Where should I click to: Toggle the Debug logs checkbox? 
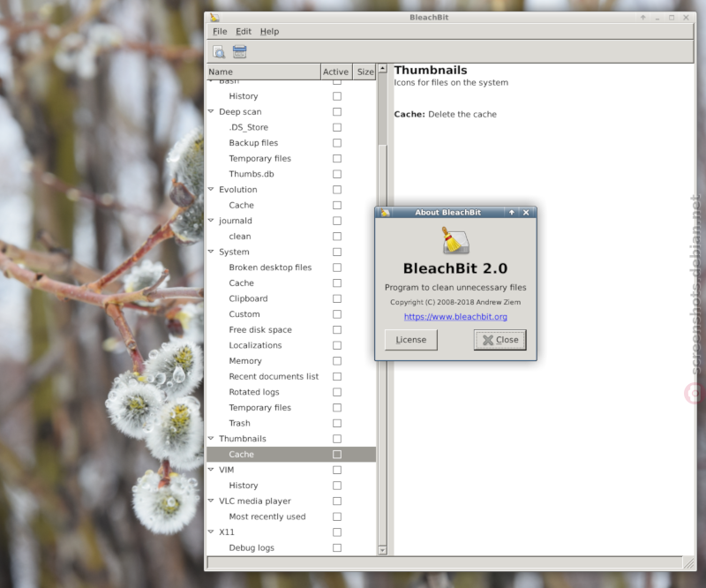tap(337, 548)
